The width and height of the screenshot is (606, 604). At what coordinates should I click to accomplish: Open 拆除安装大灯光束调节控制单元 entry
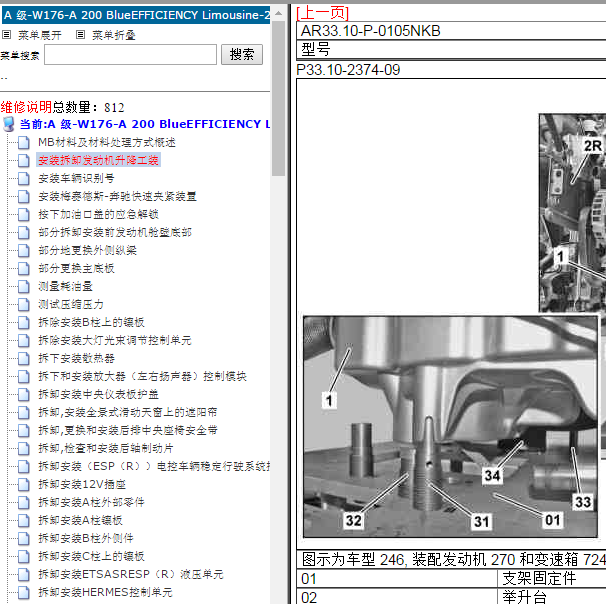coord(115,340)
